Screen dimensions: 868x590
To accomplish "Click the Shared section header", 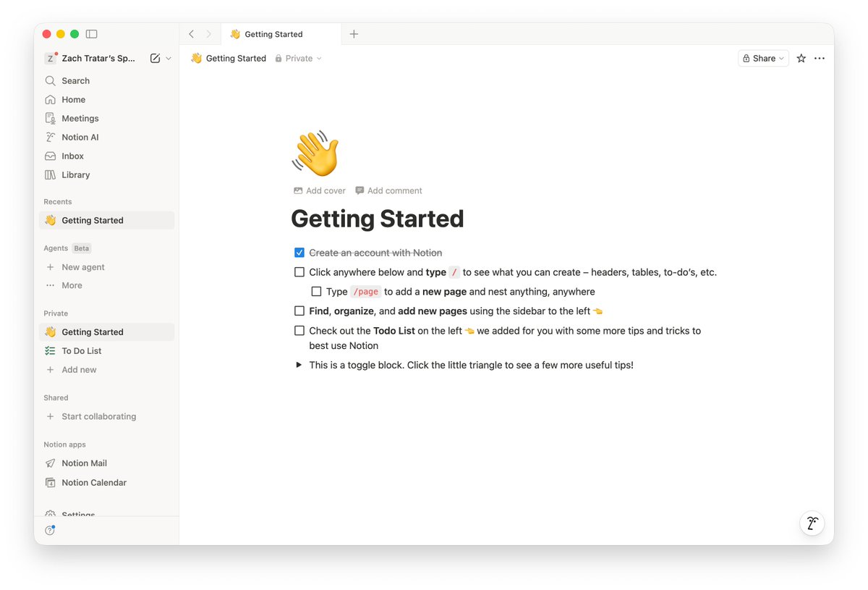I will click(56, 398).
